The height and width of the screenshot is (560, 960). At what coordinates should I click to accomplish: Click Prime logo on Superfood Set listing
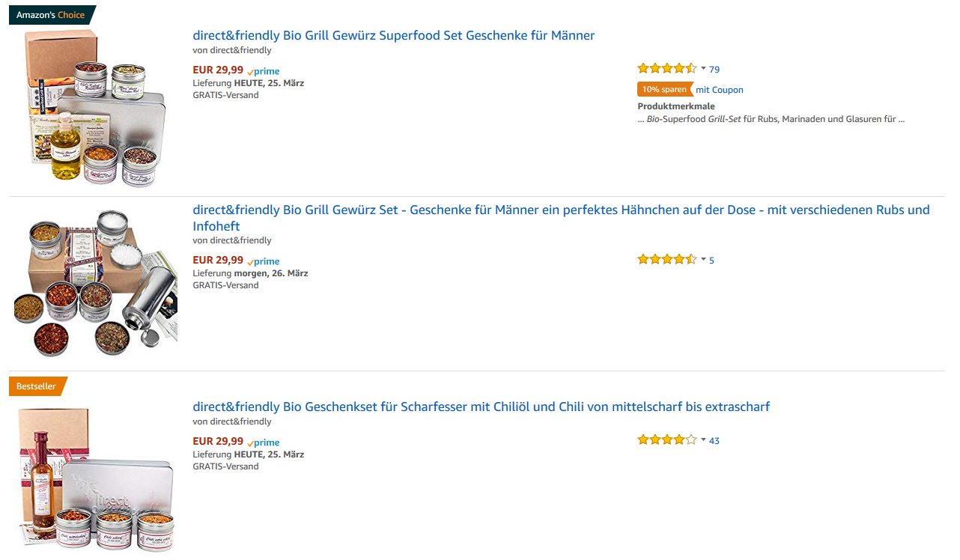point(264,71)
